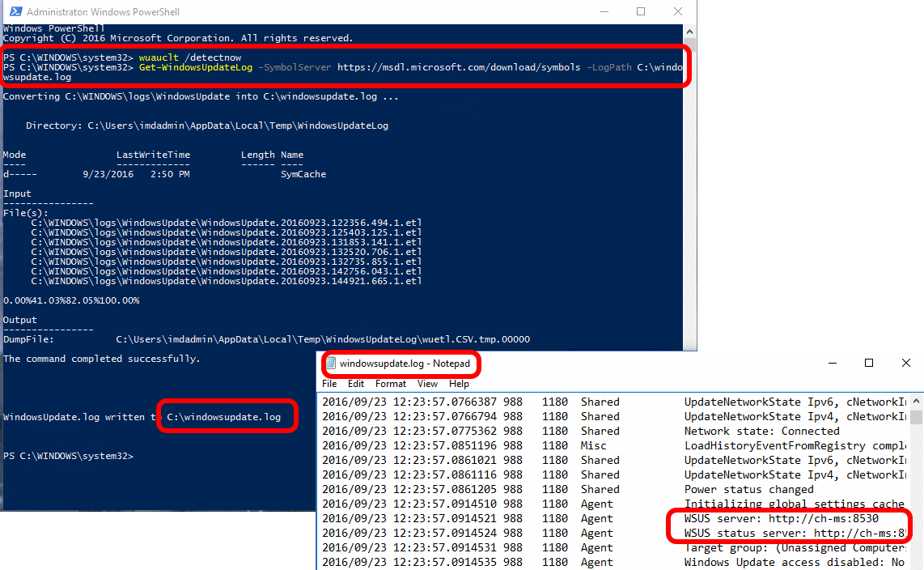Click the Notepad vertical scrollbar thumb

(916, 416)
